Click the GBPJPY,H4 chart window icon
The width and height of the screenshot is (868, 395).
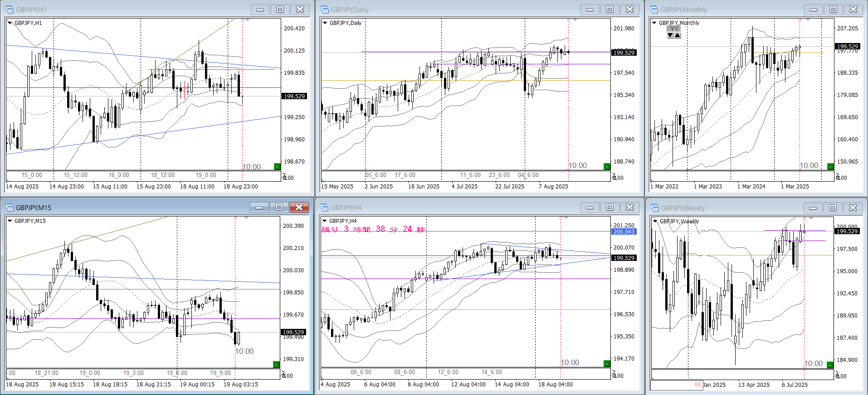click(x=324, y=207)
